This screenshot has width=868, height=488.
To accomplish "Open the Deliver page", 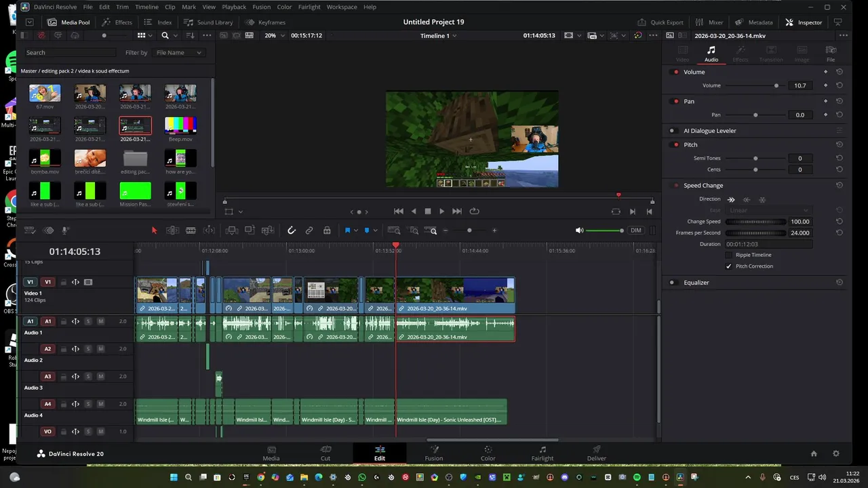I will [x=597, y=453].
